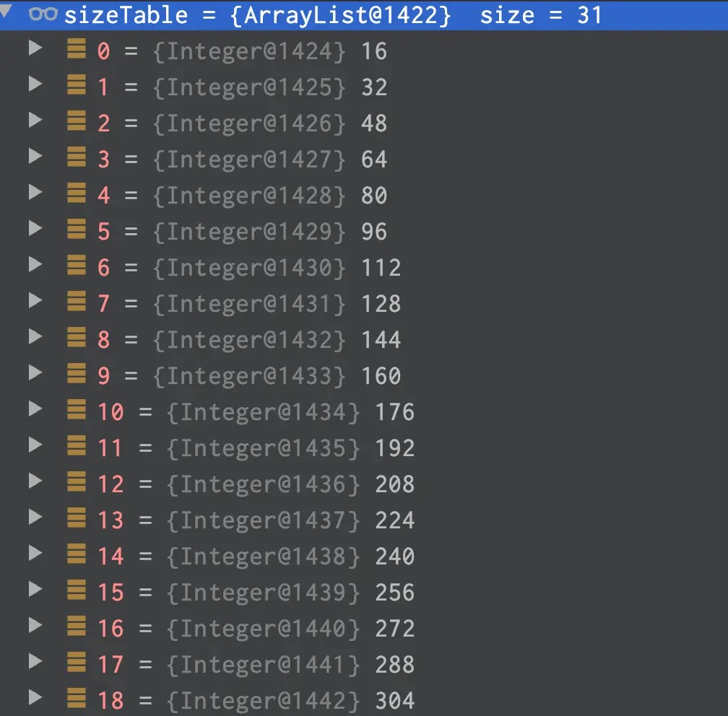
Task: Select the text {Integer@1430}
Action: 249,268
